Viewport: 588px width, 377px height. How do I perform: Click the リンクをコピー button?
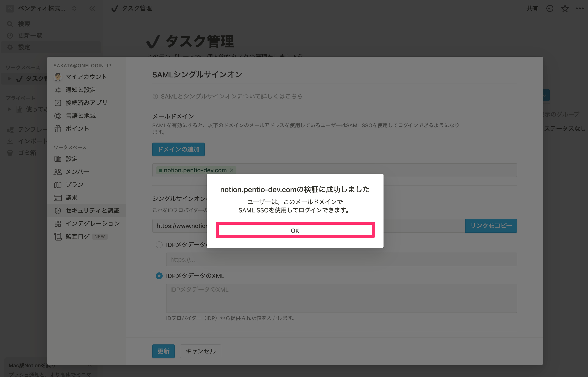click(491, 226)
